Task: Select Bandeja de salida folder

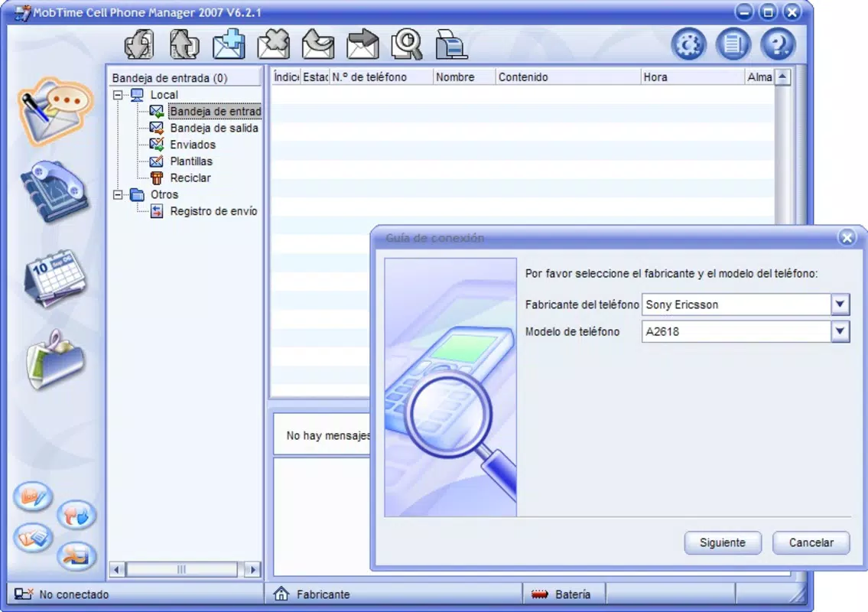Action: [213, 128]
